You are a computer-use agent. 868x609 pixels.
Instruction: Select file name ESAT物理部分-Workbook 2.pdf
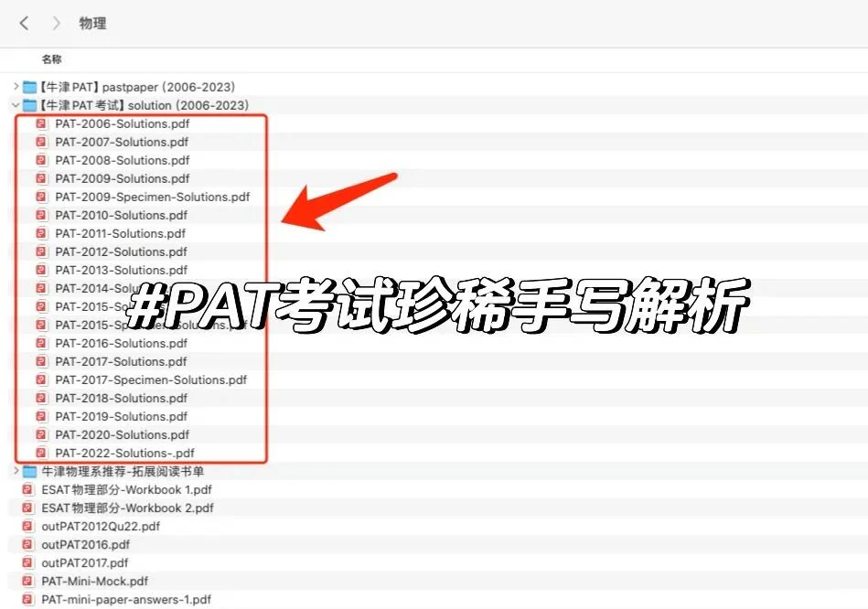click(128, 507)
